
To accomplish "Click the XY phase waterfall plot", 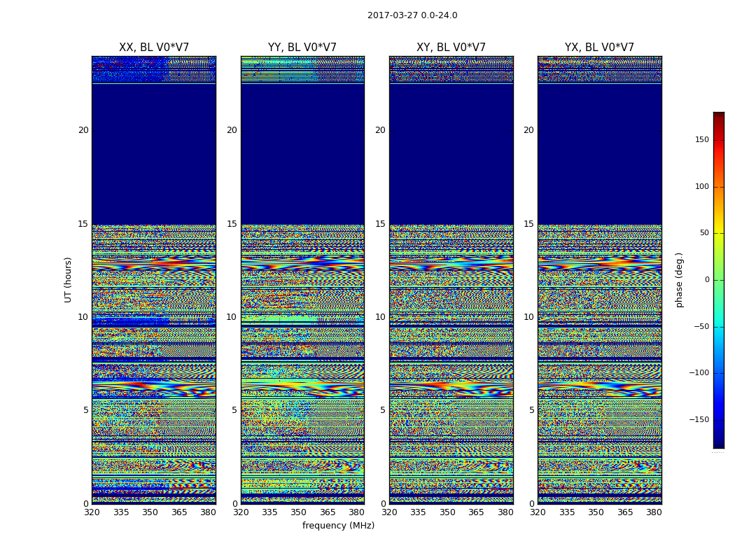I will pos(451,280).
